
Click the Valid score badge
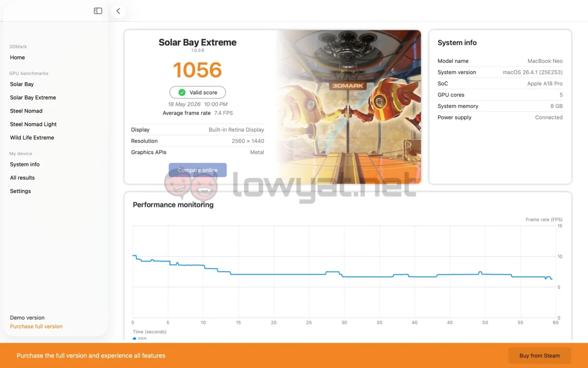pos(198,92)
